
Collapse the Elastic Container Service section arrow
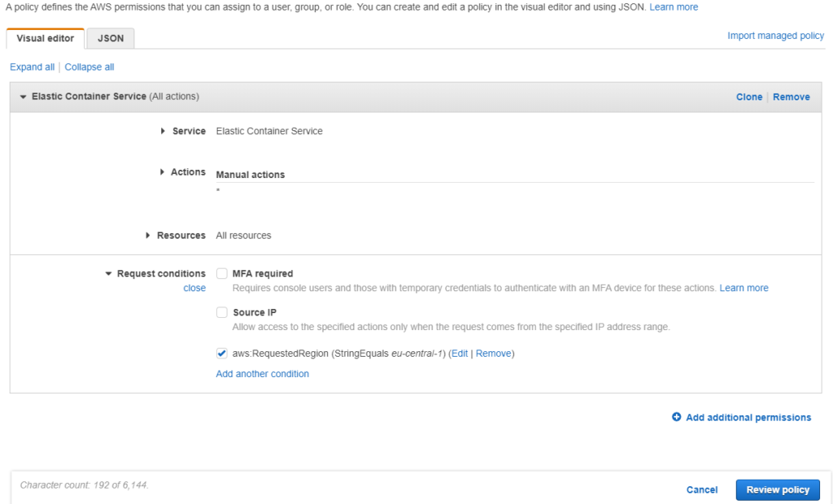(x=23, y=97)
